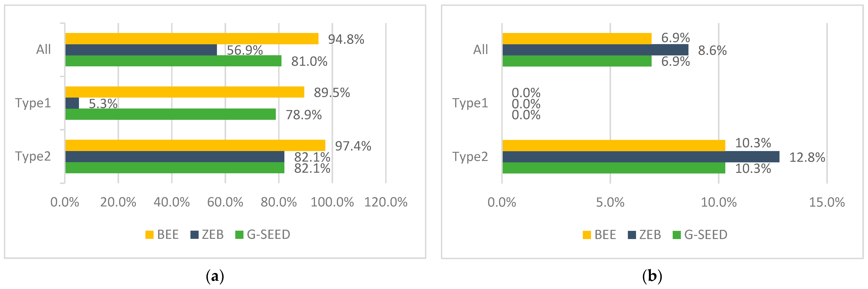
Task: Select the BEE legend label in chart (b)
Action: click(x=605, y=235)
